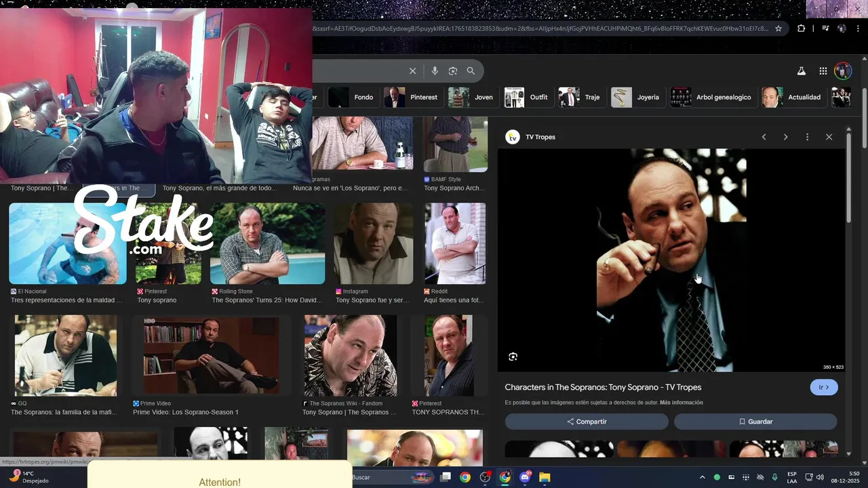Click 'Prime Video: Los Soprano-Season 1' caption
The image size is (868, 488).
(x=186, y=412)
